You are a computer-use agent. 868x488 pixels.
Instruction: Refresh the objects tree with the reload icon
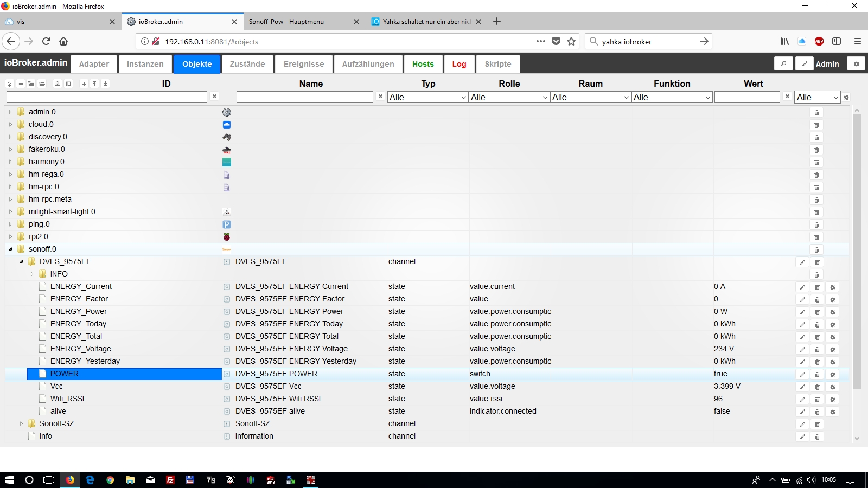[10, 84]
